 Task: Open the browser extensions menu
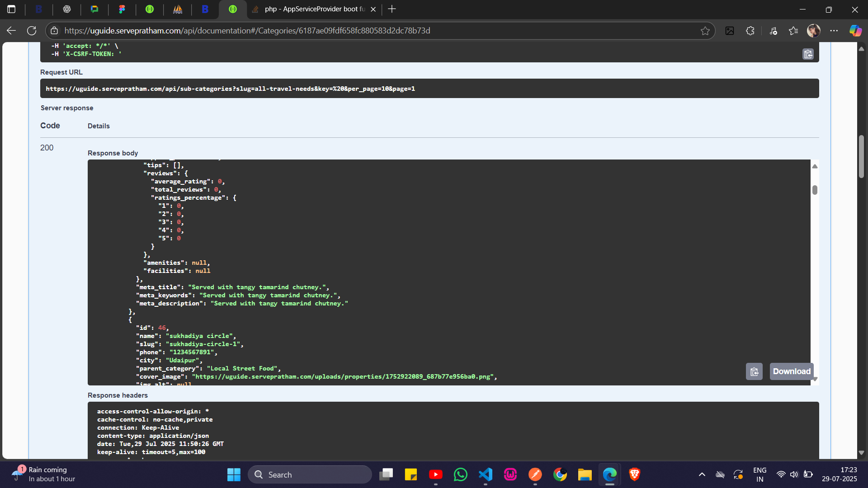point(750,31)
